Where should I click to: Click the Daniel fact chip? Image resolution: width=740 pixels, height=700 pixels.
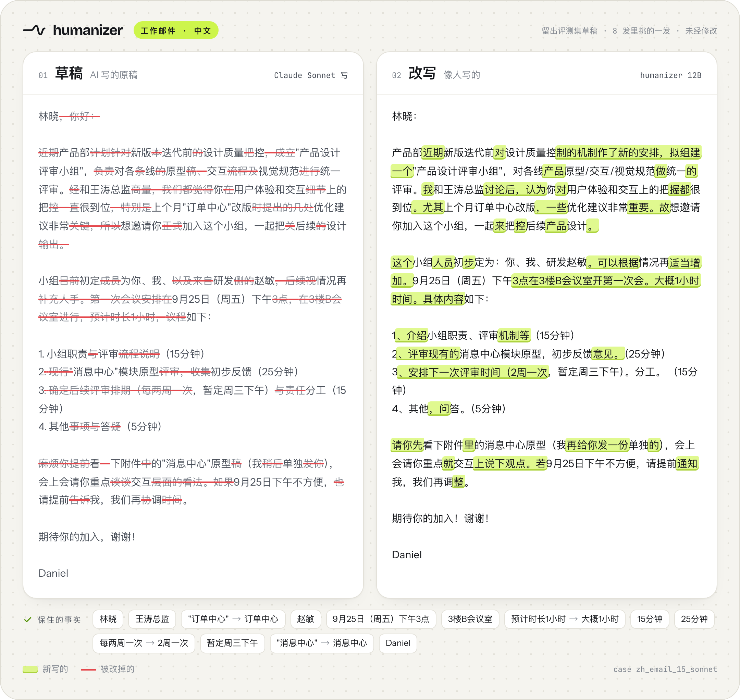(x=398, y=643)
